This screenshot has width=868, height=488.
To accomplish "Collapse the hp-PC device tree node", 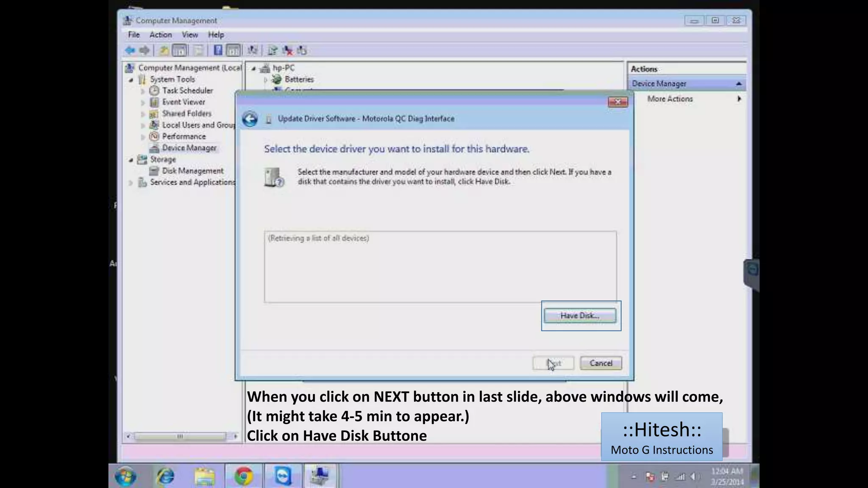I will [253, 68].
